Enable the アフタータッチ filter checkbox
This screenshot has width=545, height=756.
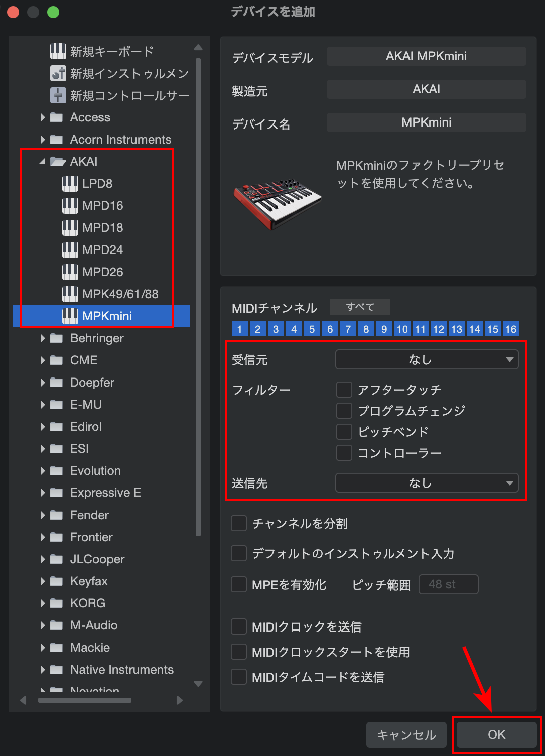coord(344,390)
